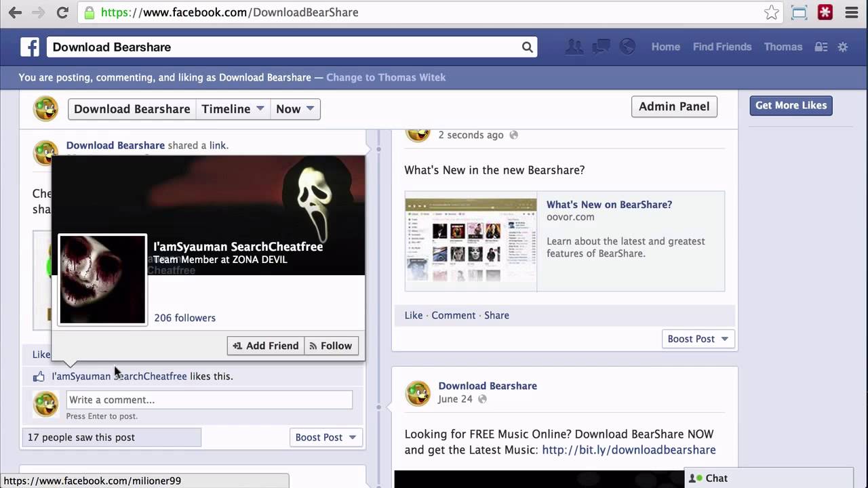Viewport: 868px width, 488px height.
Task: Click Home in Facebook header
Action: pos(666,47)
